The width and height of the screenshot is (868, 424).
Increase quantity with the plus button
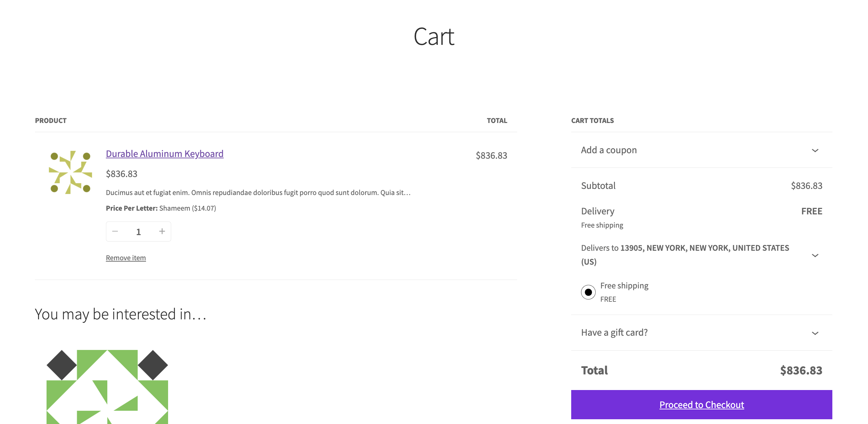pyautogui.click(x=162, y=231)
